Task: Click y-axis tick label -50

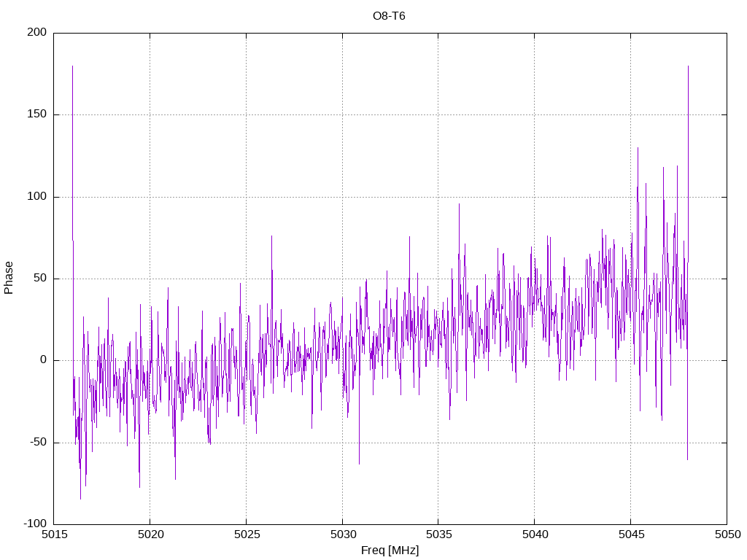Action: [x=39, y=443]
